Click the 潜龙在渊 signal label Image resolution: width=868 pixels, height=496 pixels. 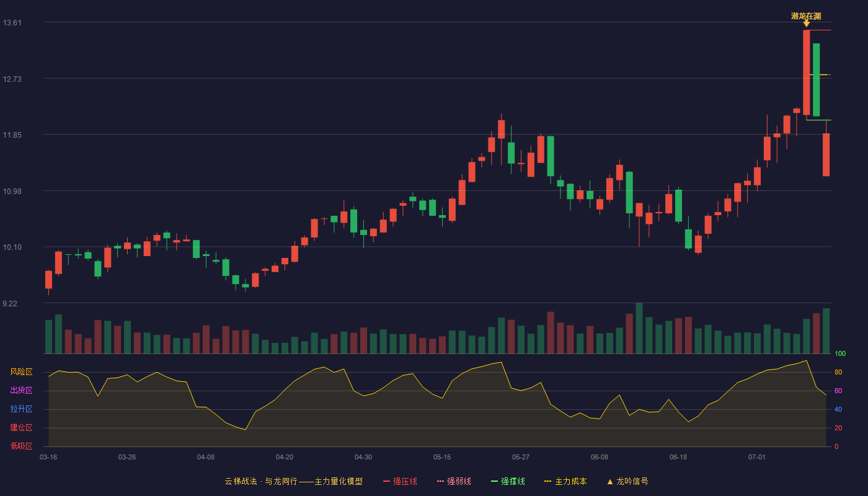(806, 16)
